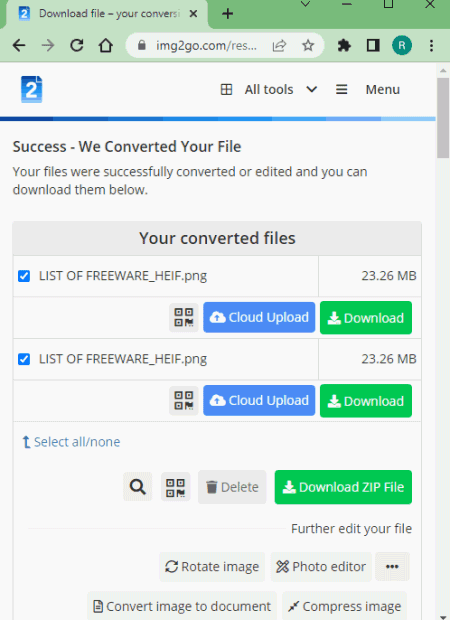This screenshot has width=450, height=620.
Task: Click the magnifier preview icon
Action: click(x=138, y=487)
